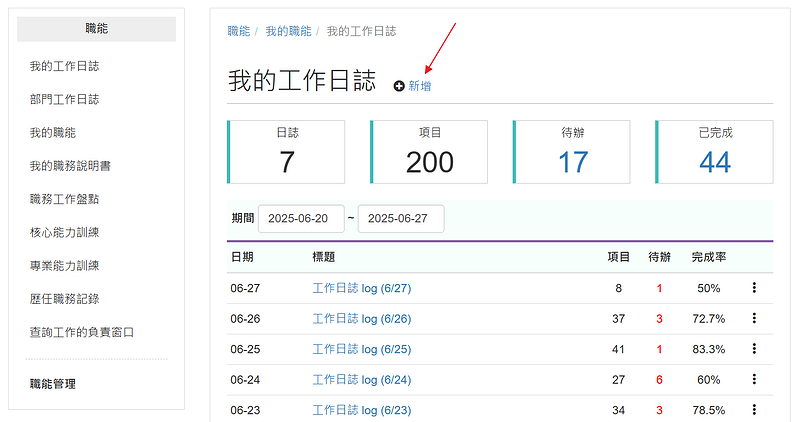Open the three-dot menu for the 06-23 row
Screen dimensions: 800x422
click(753, 409)
